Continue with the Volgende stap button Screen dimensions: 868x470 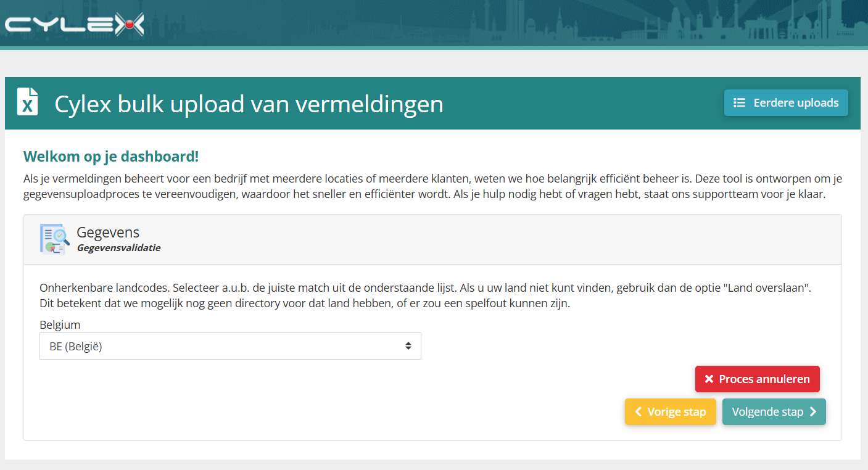point(774,411)
